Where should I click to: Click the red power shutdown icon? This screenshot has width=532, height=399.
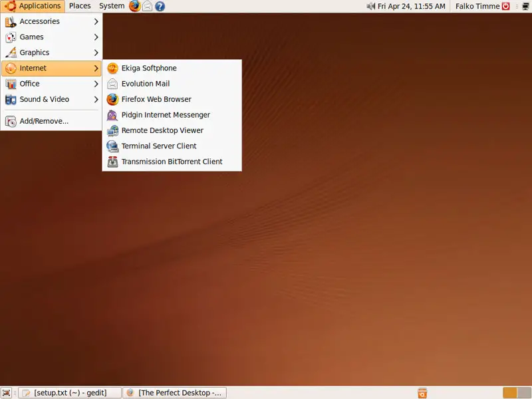point(506,6)
